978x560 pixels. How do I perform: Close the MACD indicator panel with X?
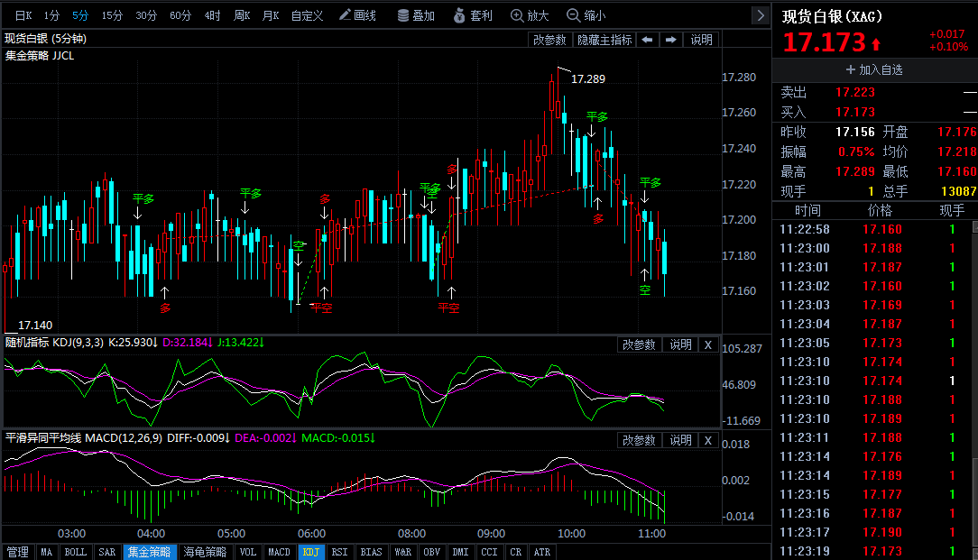click(x=708, y=440)
